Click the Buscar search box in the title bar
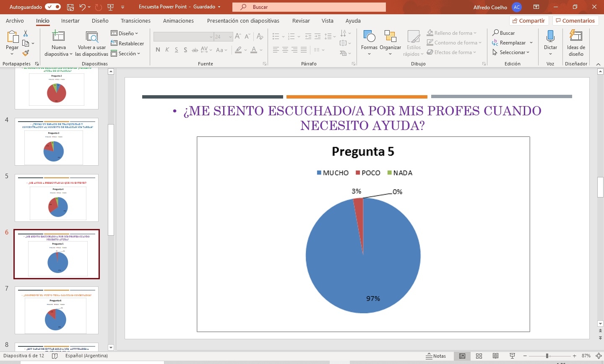This screenshot has height=364, width=604. point(309,7)
